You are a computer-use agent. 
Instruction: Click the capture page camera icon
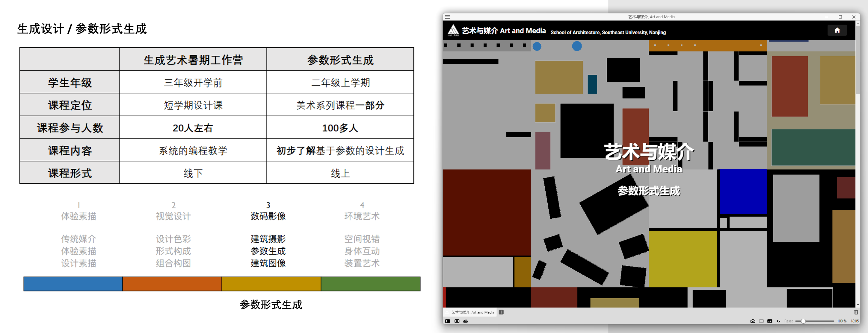pyautogui.click(x=753, y=321)
